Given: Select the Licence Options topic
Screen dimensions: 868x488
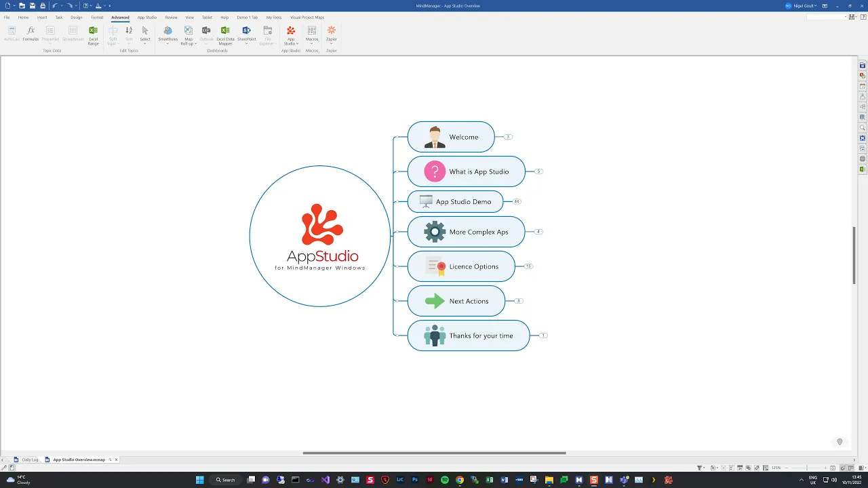Looking at the screenshot, I should click(461, 266).
